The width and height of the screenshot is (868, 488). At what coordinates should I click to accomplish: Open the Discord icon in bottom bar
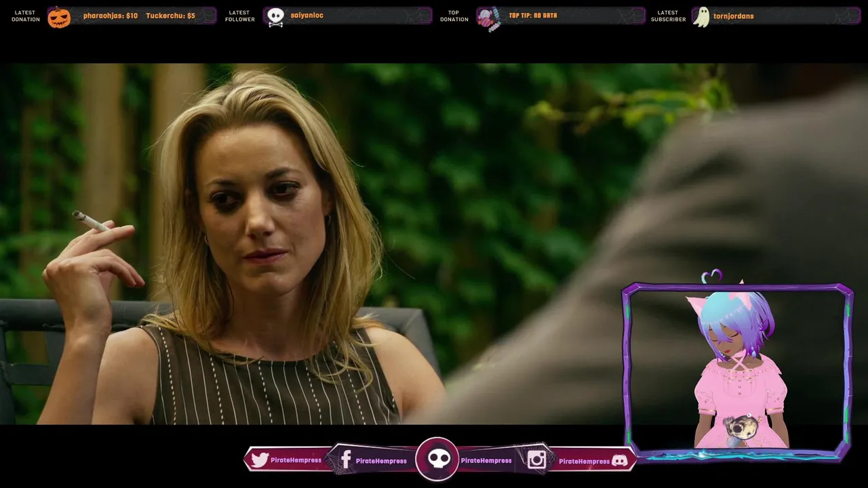click(619, 461)
